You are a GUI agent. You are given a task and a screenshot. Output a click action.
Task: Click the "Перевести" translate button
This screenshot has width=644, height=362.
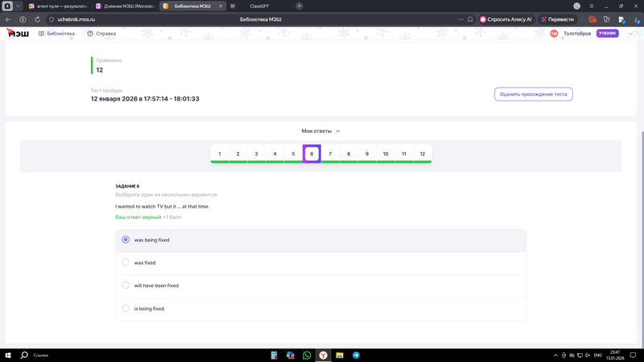(557, 19)
